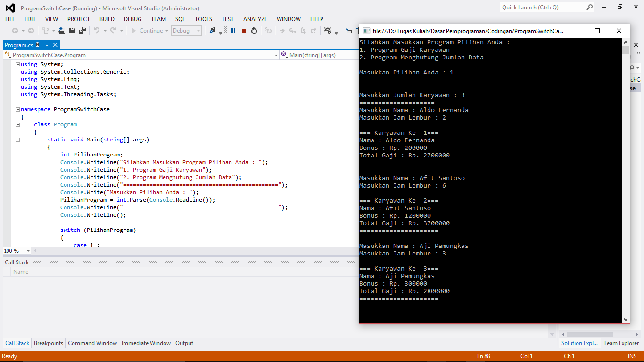
Task: Click the Step Out icon
Action: coord(313,31)
